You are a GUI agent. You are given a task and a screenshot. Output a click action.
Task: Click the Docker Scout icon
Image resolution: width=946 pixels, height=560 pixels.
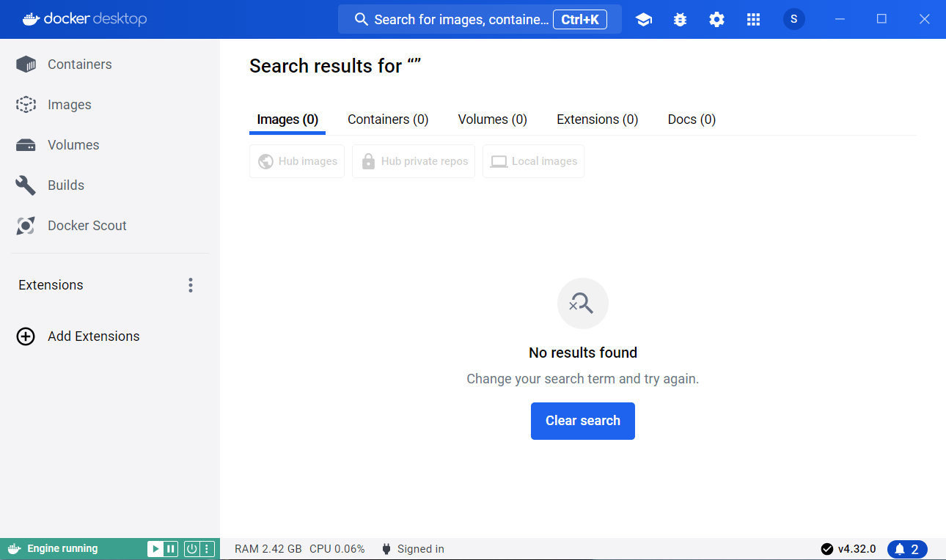tap(26, 226)
